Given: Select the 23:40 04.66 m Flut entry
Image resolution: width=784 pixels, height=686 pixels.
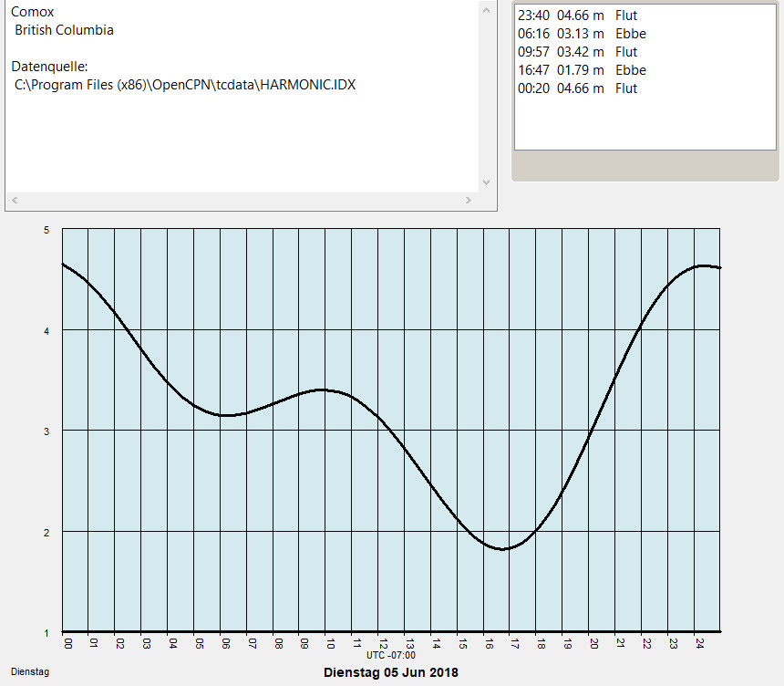Looking at the screenshot, I should (x=577, y=16).
